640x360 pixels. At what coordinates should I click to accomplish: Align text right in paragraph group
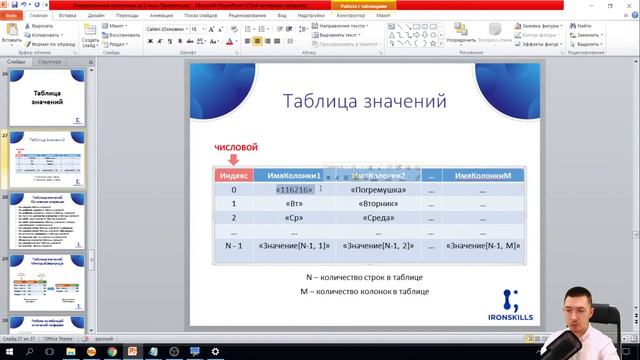(267, 41)
